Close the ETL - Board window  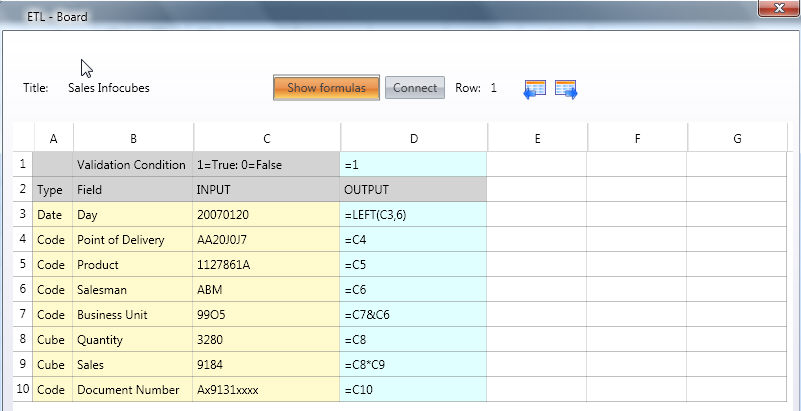click(x=779, y=8)
